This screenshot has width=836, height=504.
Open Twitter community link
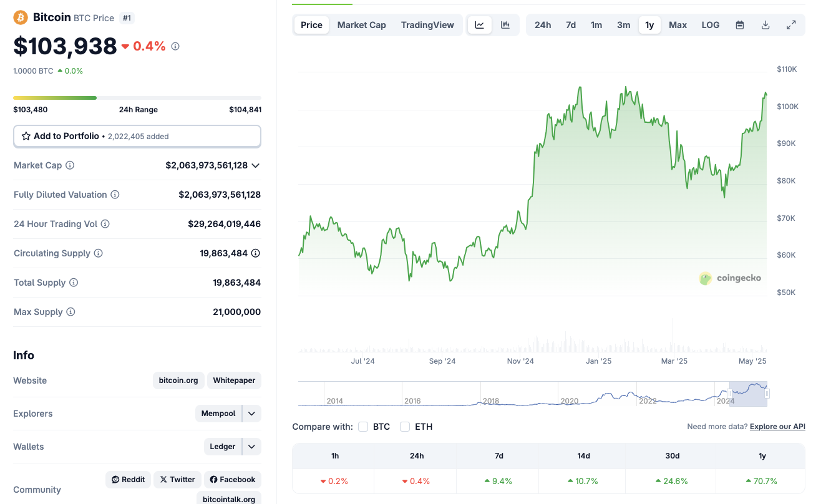[177, 480]
